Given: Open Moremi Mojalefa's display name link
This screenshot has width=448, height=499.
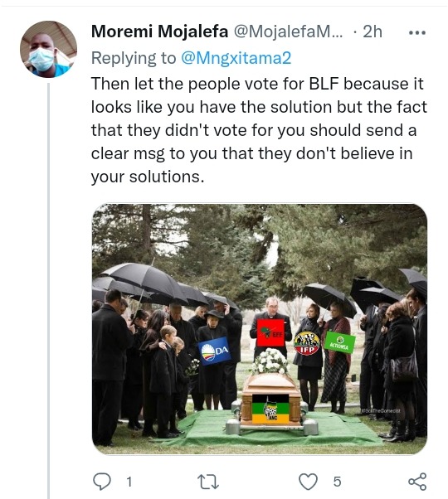Looking at the screenshot, I should pos(159,31).
